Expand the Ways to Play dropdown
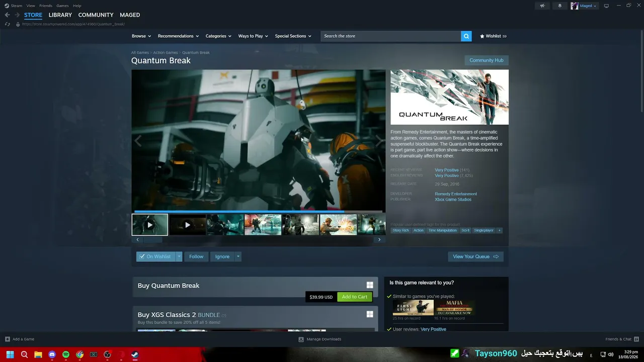The image size is (644, 362). point(253,36)
